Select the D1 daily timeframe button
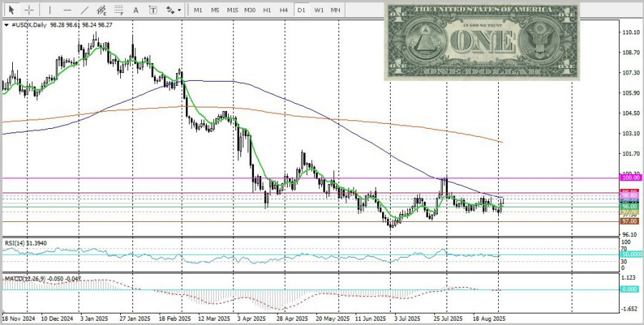The height and width of the screenshot is (325, 644). pos(301,9)
